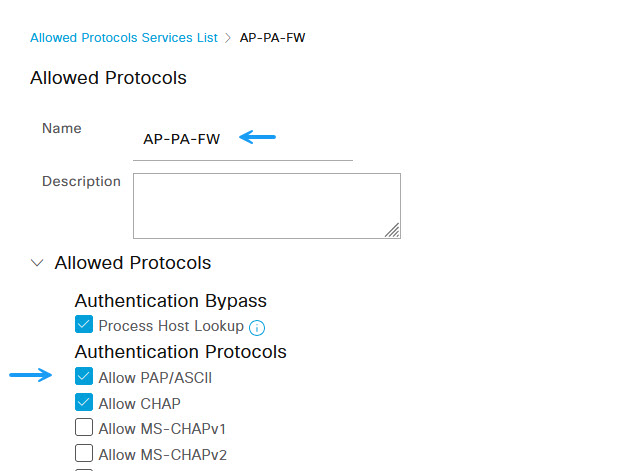Enable the Allow MS-CHAPv1 checkbox
Image resolution: width=637 pixels, height=471 pixels.
pos(84,428)
